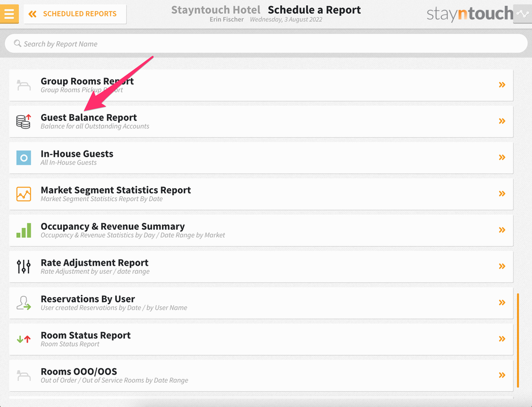Expand Rooms OOO/OOS chevron

pyautogui.click(x=502, y=375)
